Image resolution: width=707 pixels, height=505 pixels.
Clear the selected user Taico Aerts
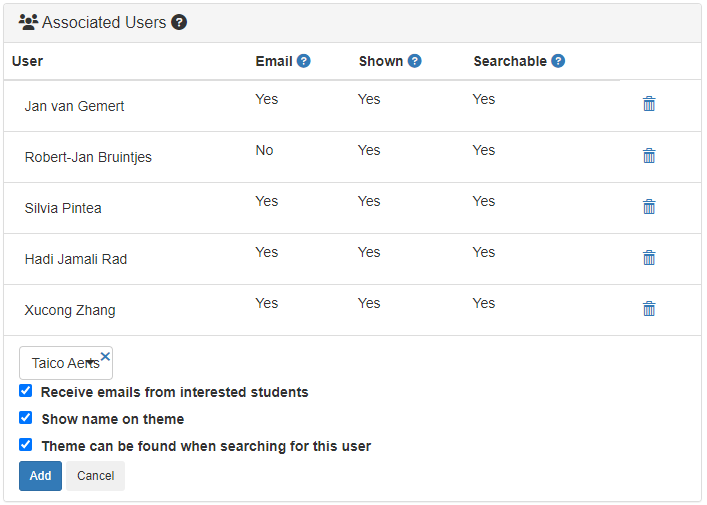[x=105, y=356]
